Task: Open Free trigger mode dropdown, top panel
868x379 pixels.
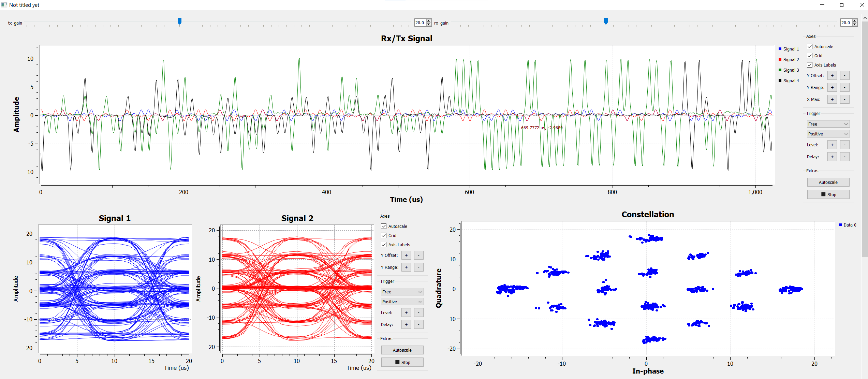Action: 828,124
